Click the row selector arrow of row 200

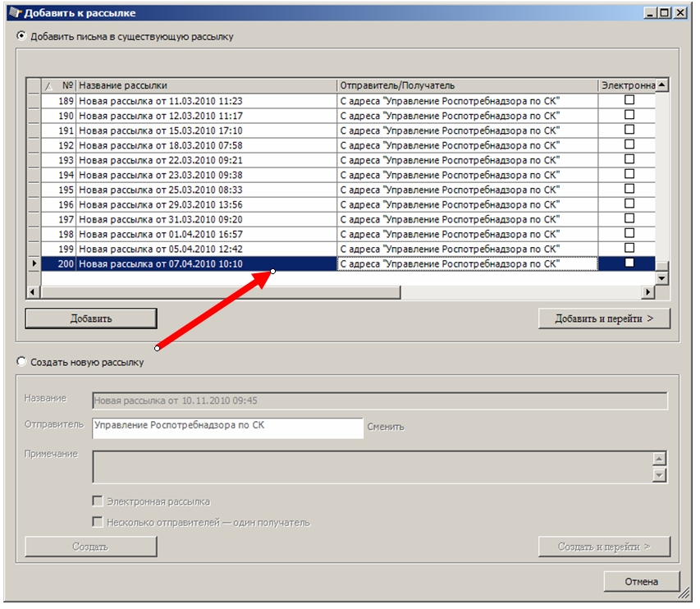(34, 263)
